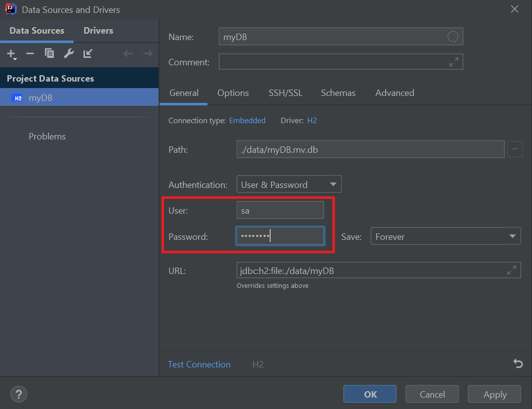Click inside the Password field

[280, 235]
